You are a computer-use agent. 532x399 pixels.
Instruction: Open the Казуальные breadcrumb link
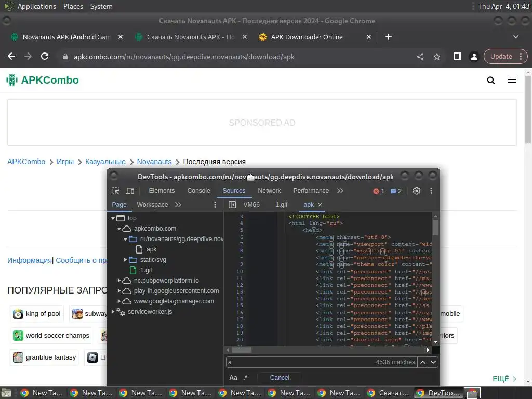(105, 162)
